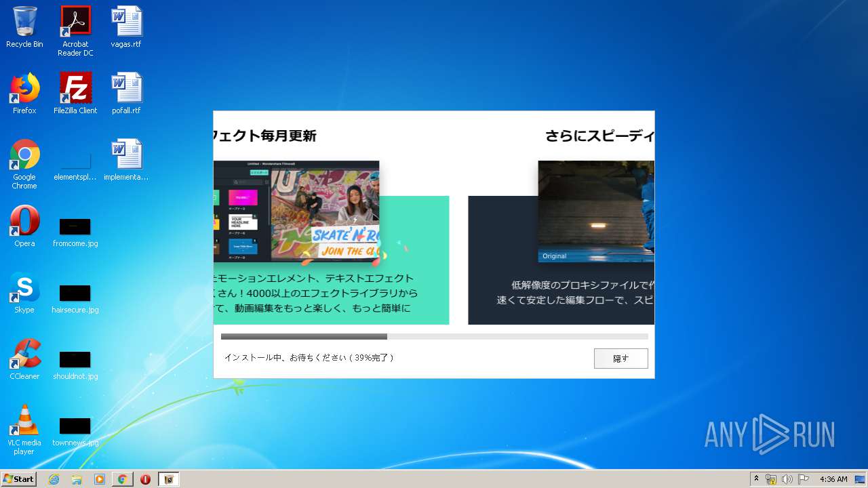Select the vagas.rtf document icon

[x=126, y=27]
